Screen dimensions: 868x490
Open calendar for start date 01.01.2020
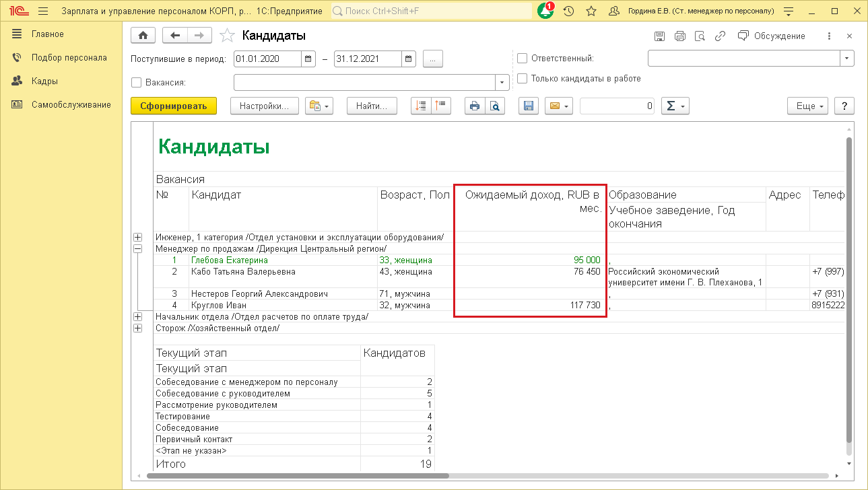tap(308, 59)
